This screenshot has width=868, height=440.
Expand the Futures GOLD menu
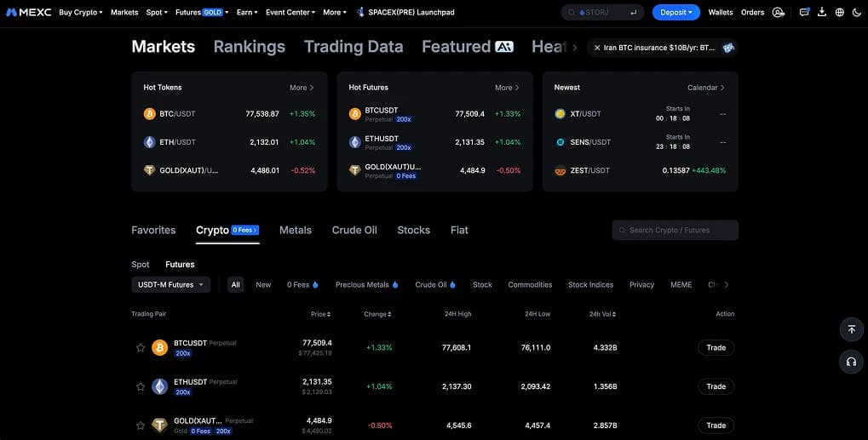(x=202, y=12)
